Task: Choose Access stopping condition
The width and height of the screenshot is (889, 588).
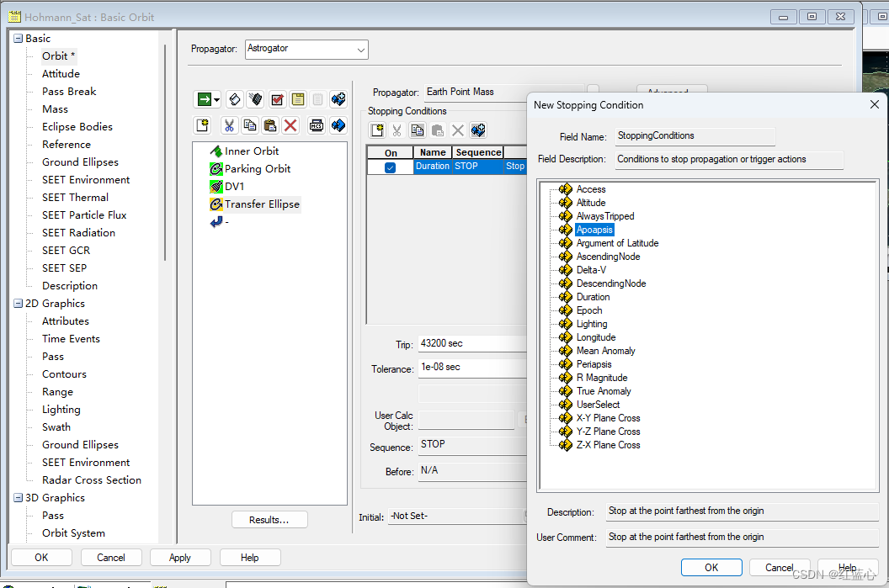Action: click(591, 189)
